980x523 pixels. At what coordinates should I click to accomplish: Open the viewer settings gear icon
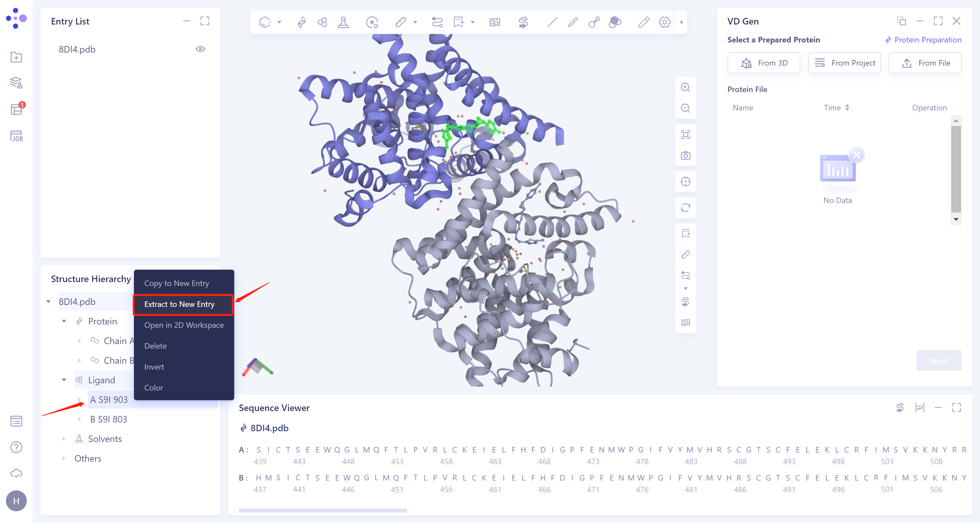pos(664,22)
